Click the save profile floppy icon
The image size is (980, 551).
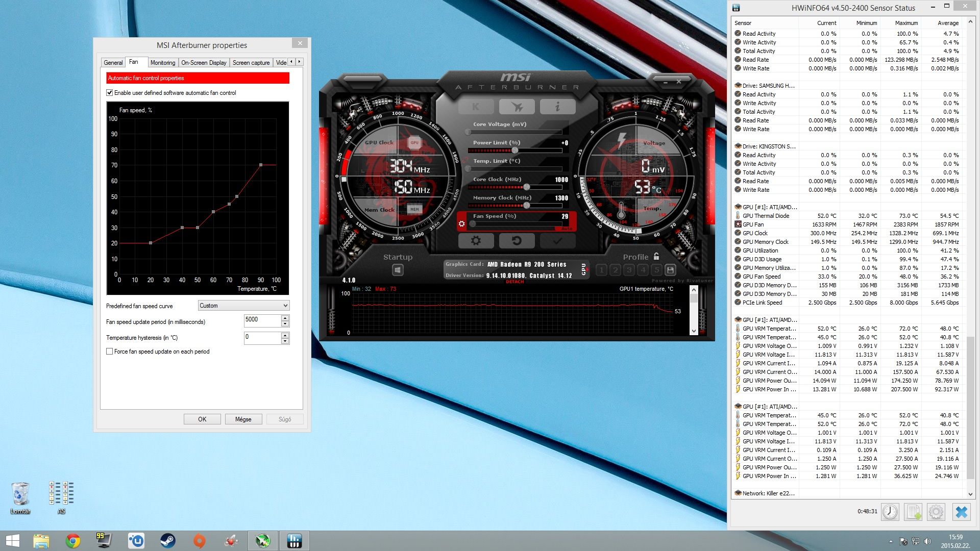point(670,270)
